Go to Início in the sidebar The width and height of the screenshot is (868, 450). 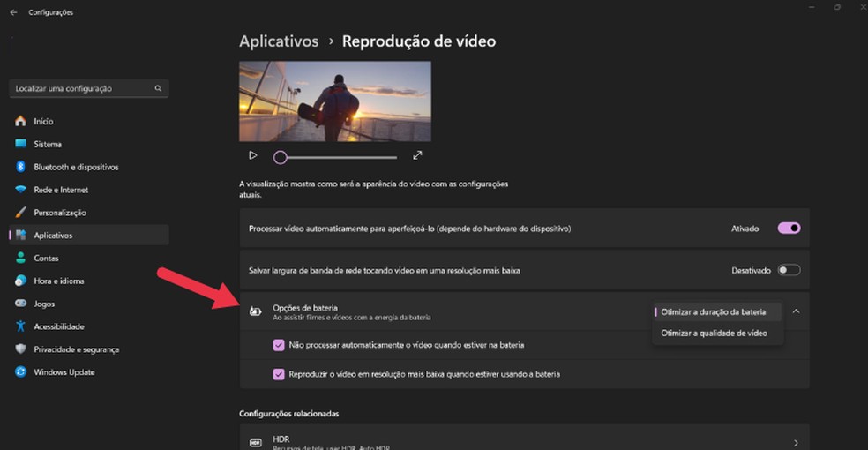click(44, 121)
